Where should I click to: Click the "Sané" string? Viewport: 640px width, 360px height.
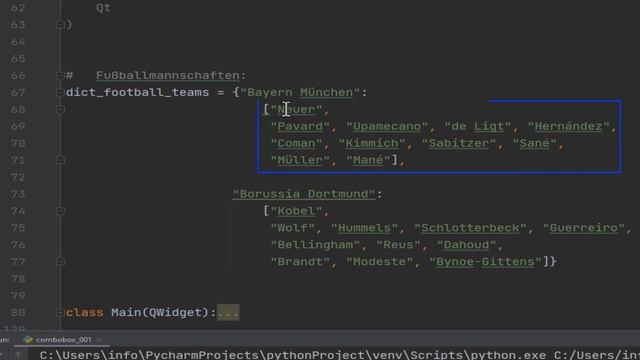click(x=535, y=143)
